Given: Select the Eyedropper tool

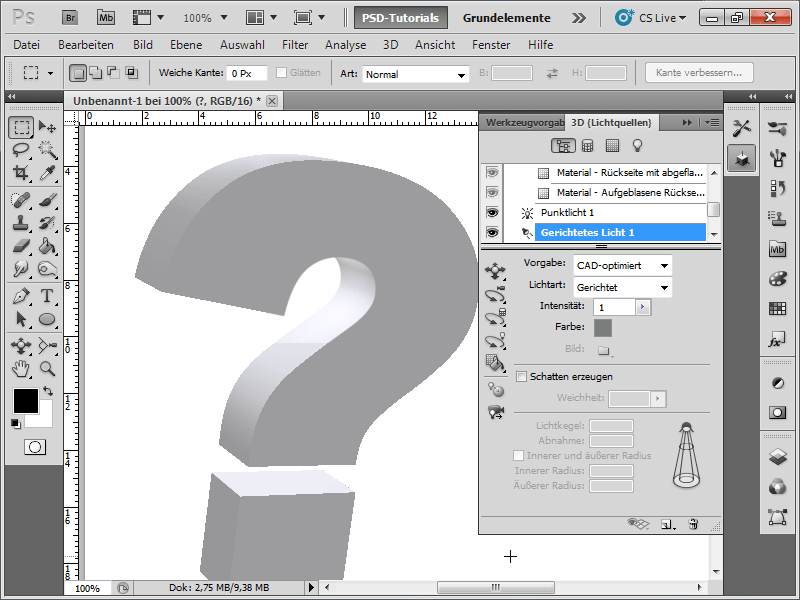Looking at the screenshot, I should click(47, 173).
